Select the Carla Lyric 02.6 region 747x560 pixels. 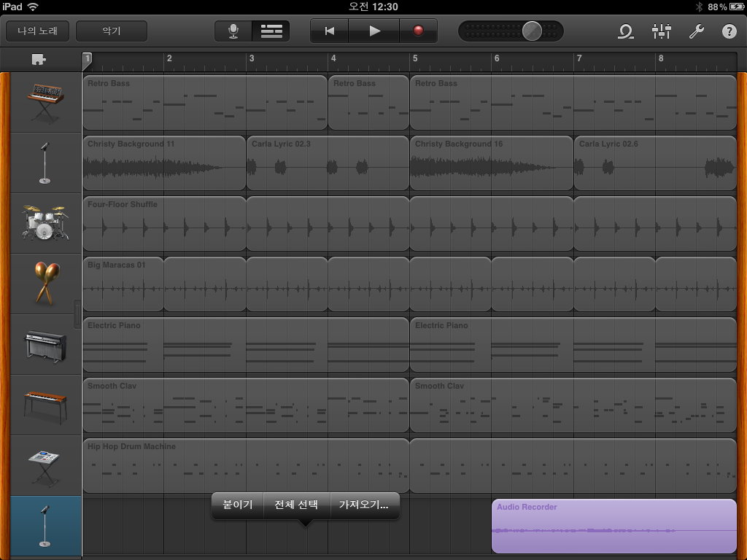point(656,163)
